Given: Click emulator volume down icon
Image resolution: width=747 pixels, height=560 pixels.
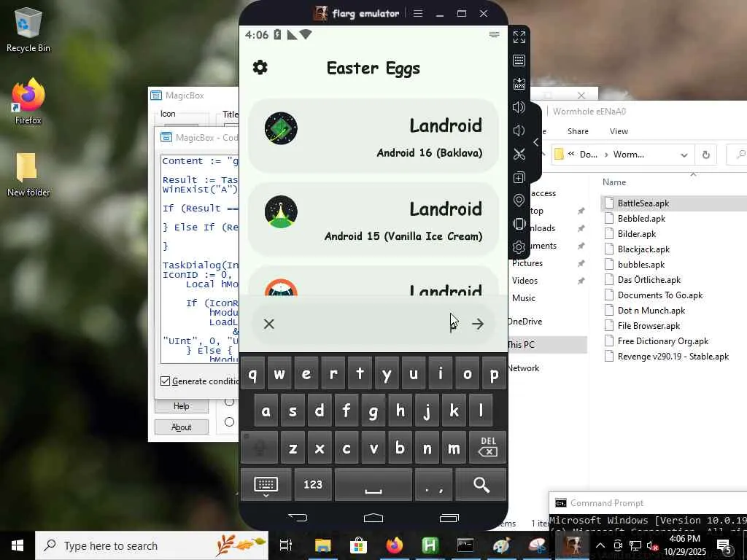Looking at the screenshot, I should 519,131.
